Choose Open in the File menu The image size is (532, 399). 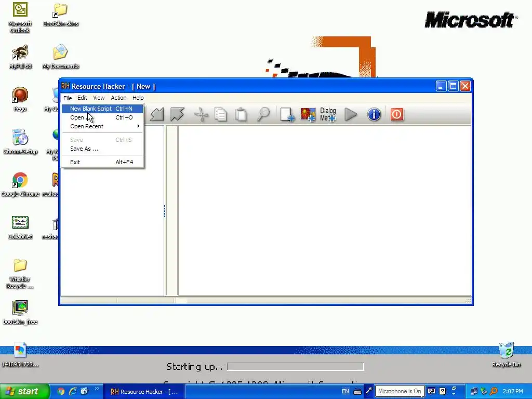[x=102, y=117]
